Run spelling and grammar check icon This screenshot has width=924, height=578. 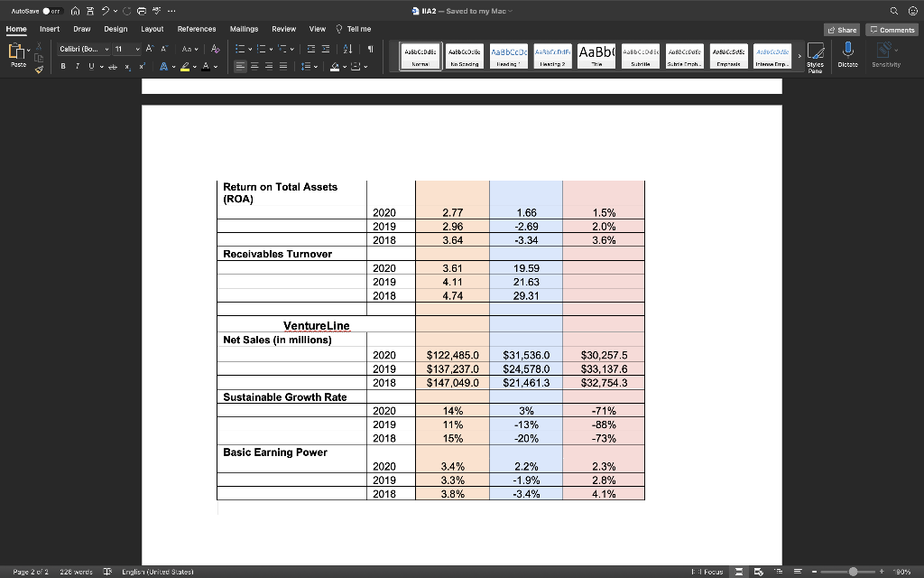click(156, 11)
